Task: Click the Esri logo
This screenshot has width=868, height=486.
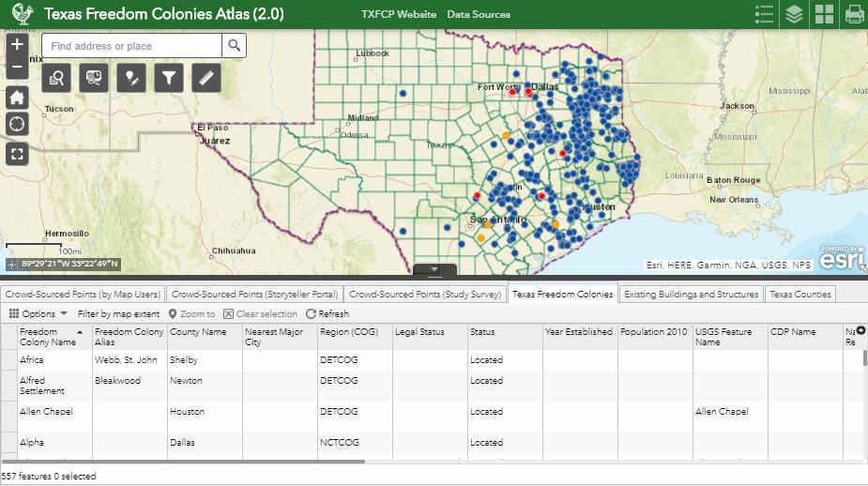Action: tap(841, 257)
